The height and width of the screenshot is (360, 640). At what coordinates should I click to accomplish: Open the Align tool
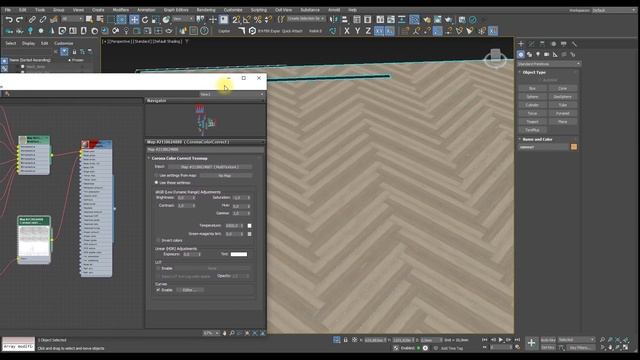(x=345, y=20)
